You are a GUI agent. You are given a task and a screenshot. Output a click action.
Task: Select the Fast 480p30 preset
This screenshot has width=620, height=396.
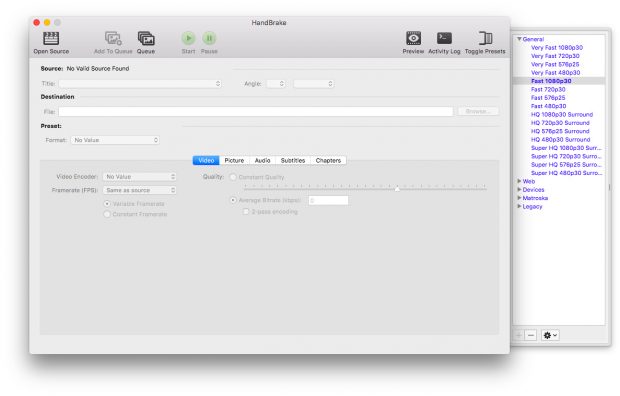click(548, 106)
